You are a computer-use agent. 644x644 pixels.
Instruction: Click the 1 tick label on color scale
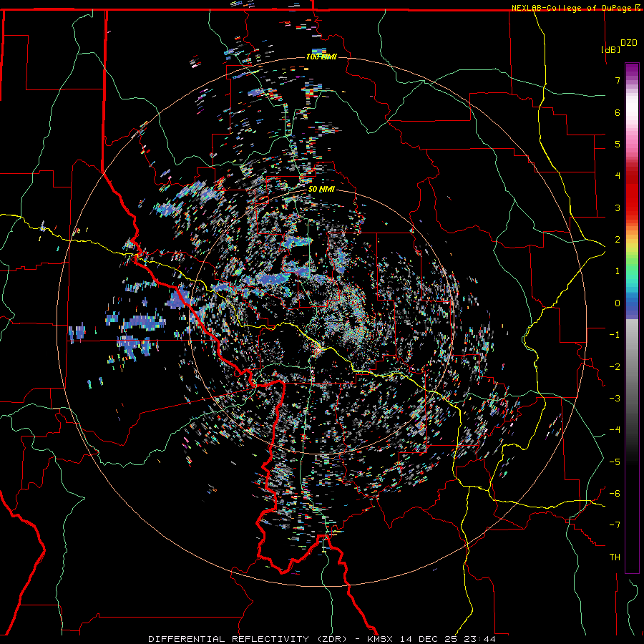618,270
